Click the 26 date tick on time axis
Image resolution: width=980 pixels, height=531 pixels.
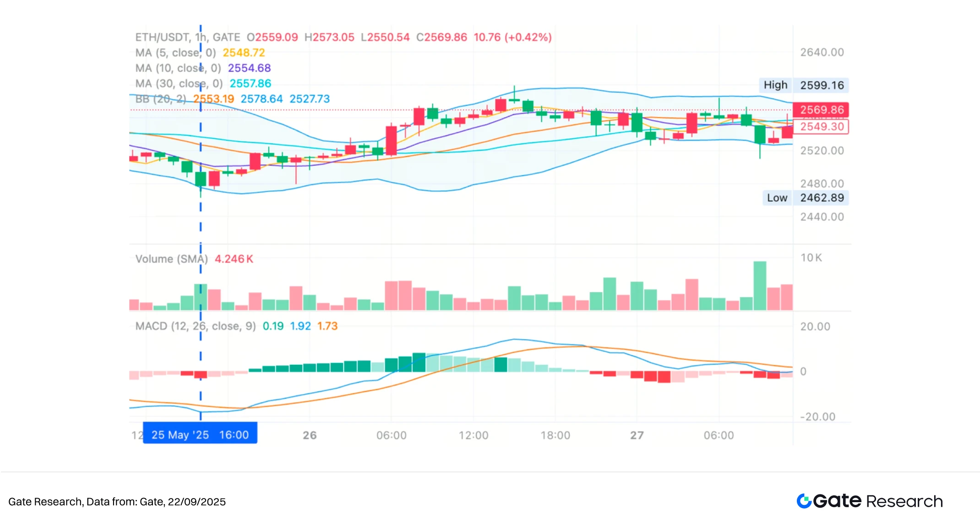310,435
